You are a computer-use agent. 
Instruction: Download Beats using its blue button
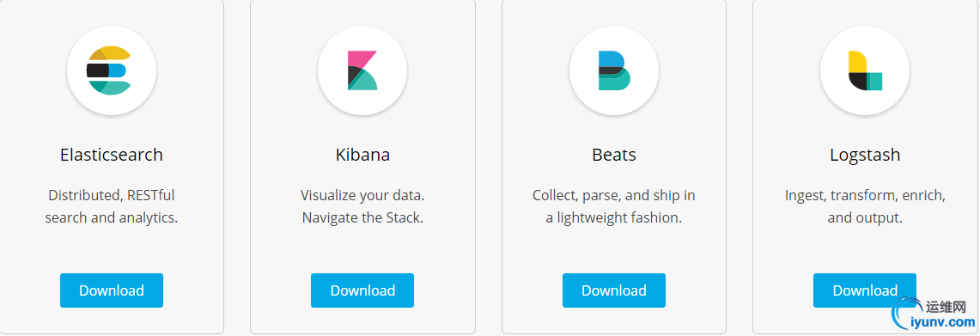[x=614, y=290]
